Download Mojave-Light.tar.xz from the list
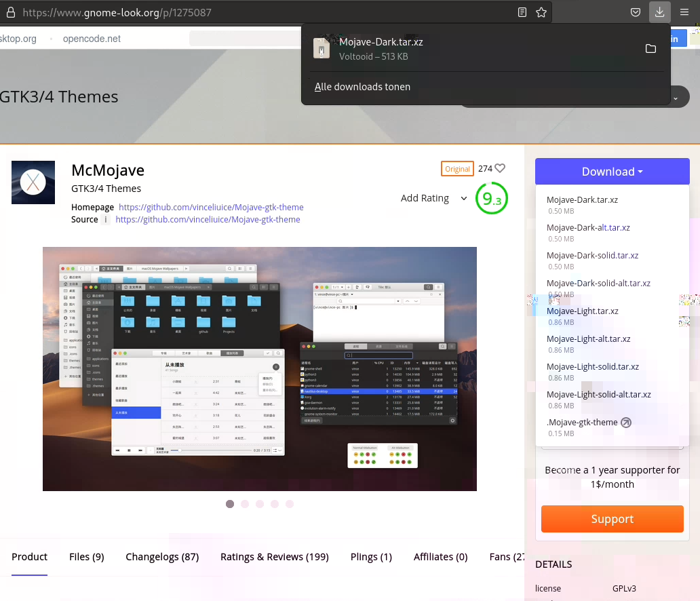The width and height of the screenshot is (700, 601). 582,311
